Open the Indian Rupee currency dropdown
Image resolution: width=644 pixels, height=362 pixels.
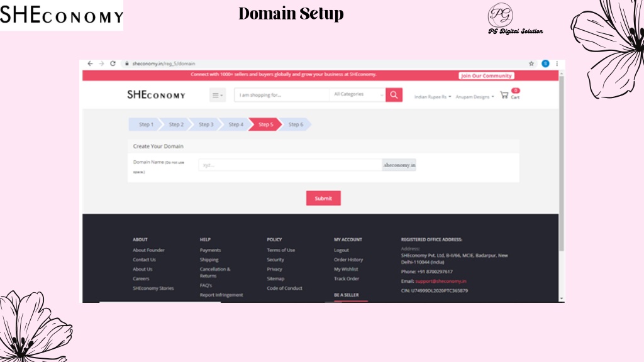click(x=433, y=97)
